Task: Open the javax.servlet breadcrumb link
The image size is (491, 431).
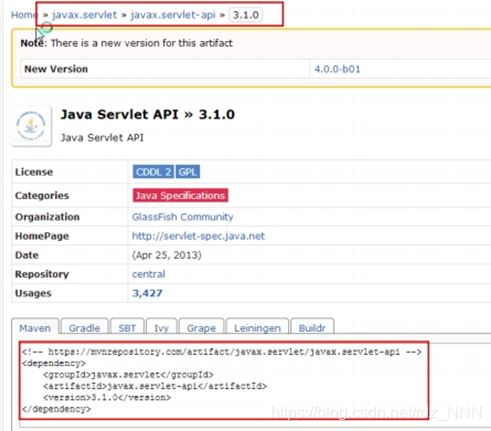Action: tap(84, 15)
